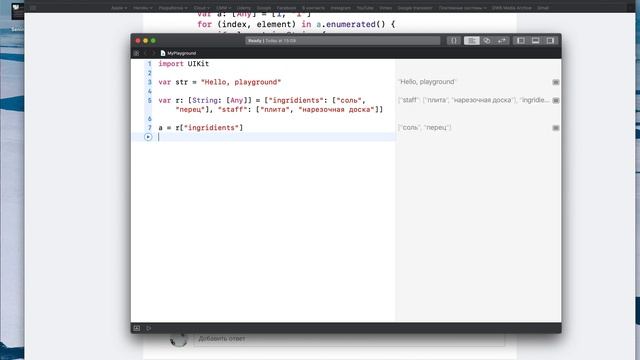Click the "Hello, playground" result text
The image size is (640, 360).
coord(427,82)
